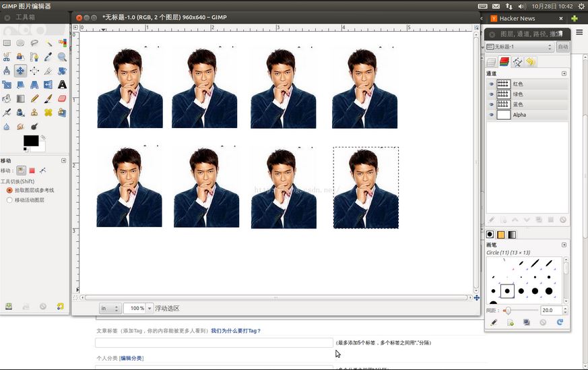This screenshot has width=588, height=370.
Task: Open the zoom percentage 100% dropdown
Action: click(x=150, y=308)
